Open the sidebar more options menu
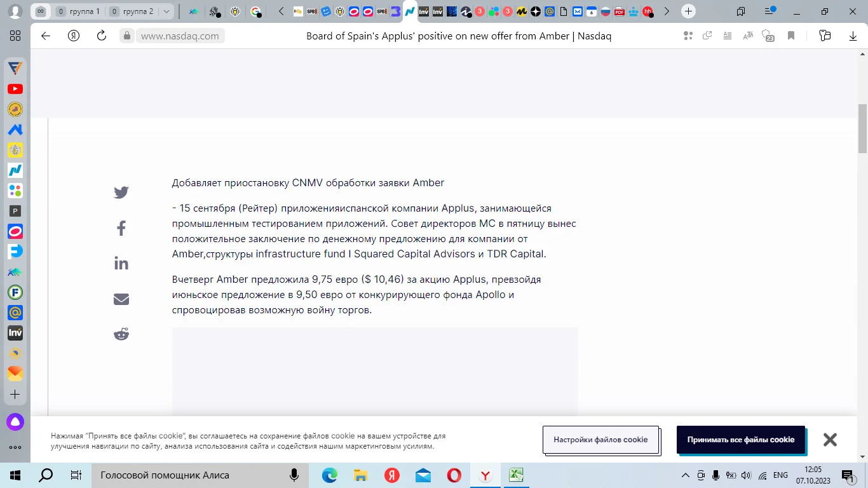 [15, 447]
